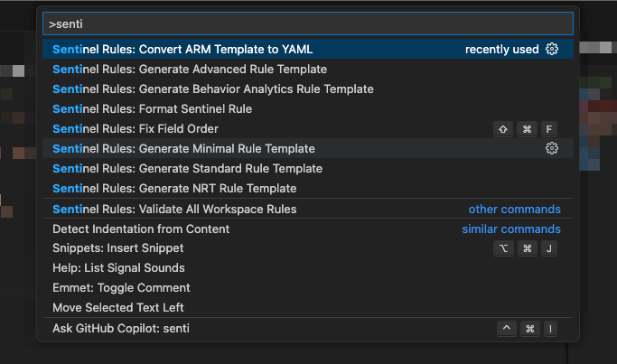This screenshot has width=617, height=364.
Task: Ask GitHub Copilot about senti
Action: (308, 329)
